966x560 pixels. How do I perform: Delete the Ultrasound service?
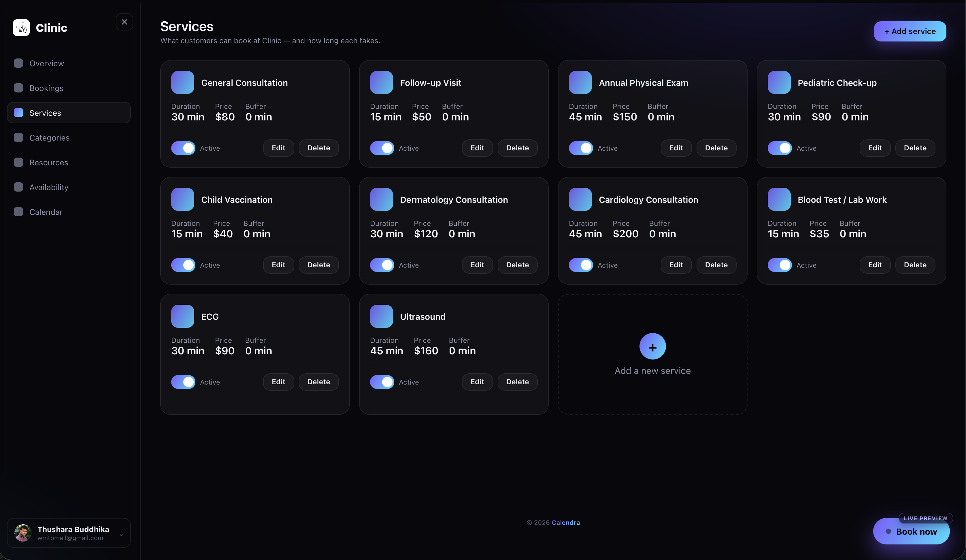point(518,382)
